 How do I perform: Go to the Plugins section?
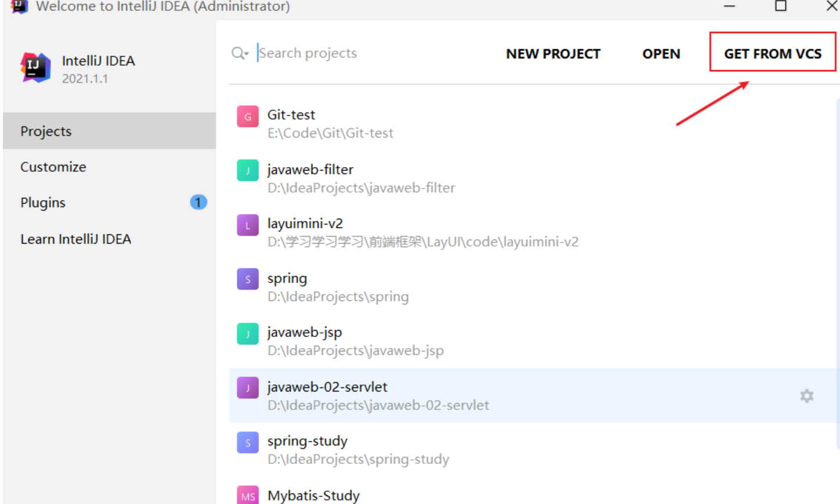pyautogui.click(x=110, y=202)
